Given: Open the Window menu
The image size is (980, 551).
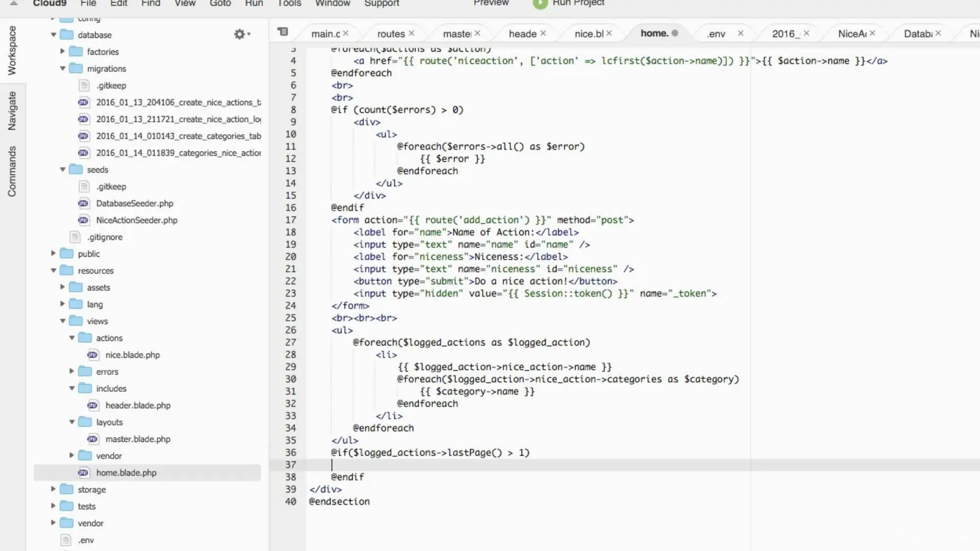Looking at the screenshot, I should click(333, 4).
